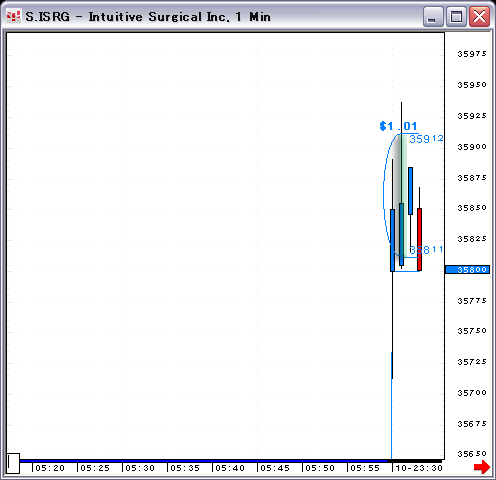Select the red candlestick on the chart
This screenshot has height=480, width=496.
pyautogui.click(x=419, y=239)
